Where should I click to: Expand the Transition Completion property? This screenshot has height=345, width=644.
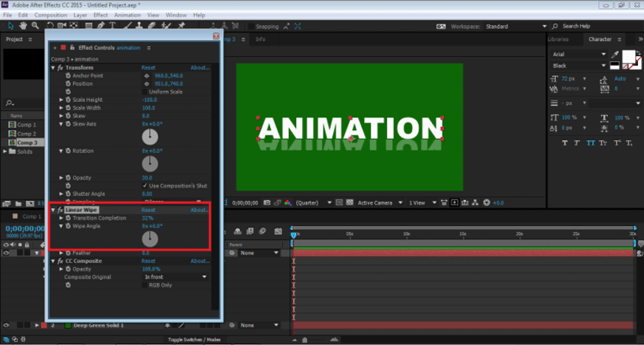61,218
